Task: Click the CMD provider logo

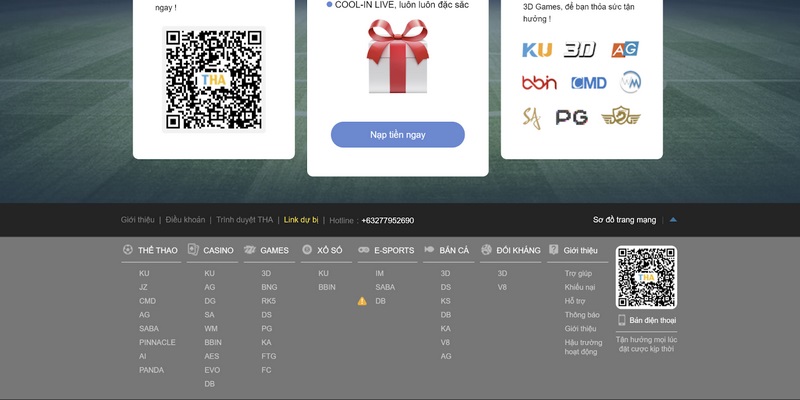Action: tap(588, 83)
